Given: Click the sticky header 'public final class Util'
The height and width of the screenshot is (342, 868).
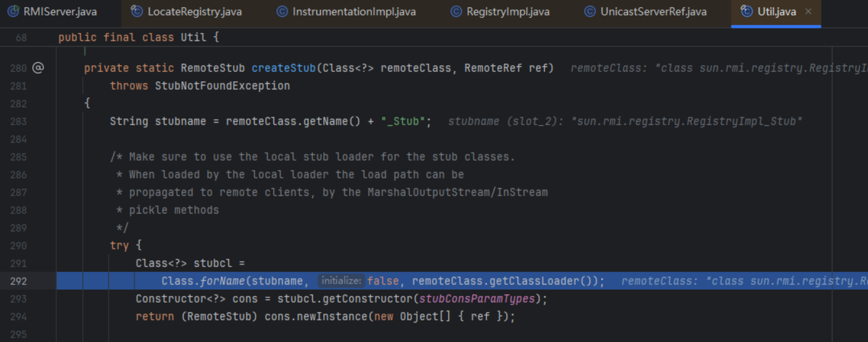Looking at the screenshot, I should pyautogui.click(x=139, y=38).
